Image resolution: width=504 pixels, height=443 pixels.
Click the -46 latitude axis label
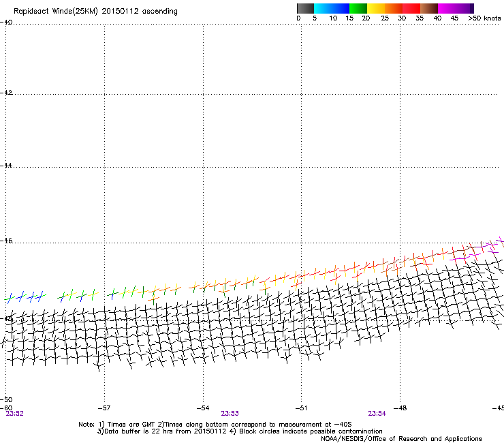(x=6, y=241)
